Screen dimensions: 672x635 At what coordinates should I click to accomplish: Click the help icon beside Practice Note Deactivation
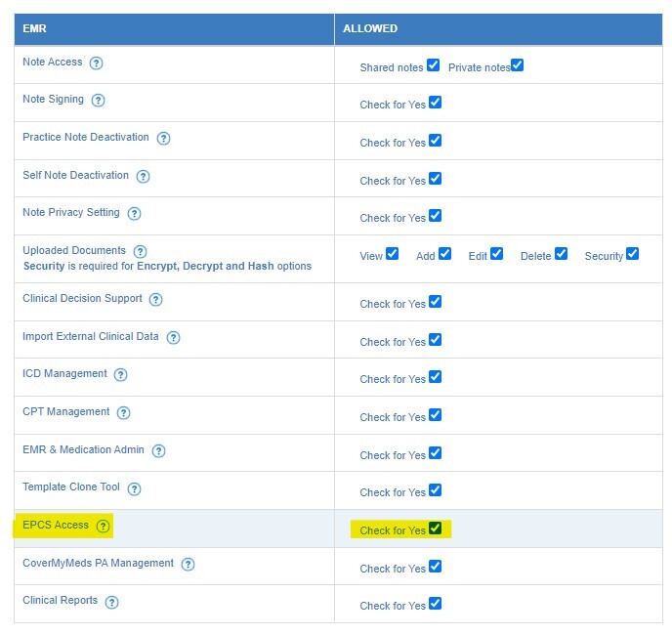[163, 139]
